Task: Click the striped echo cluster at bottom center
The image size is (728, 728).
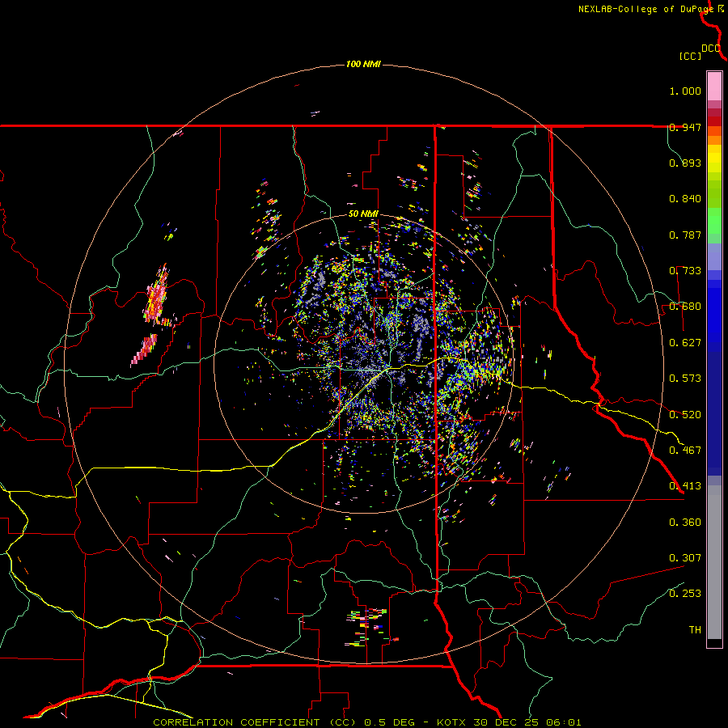Action: click(369, 626)
